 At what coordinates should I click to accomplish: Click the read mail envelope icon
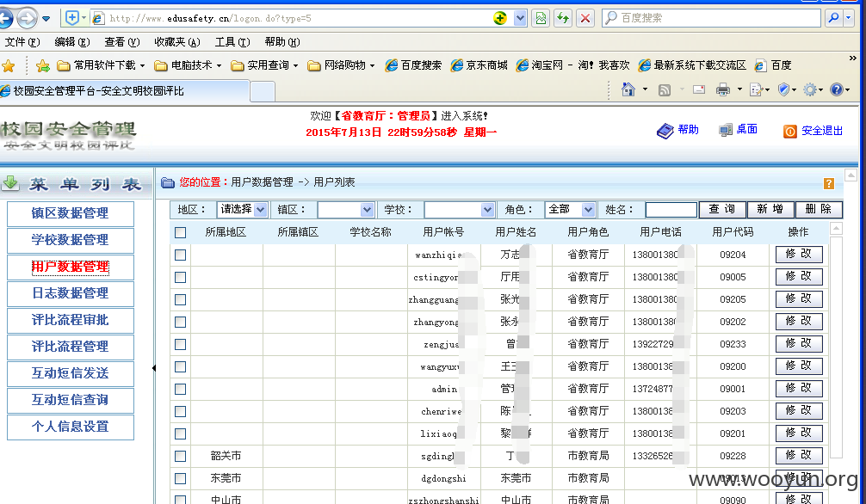tap(699, 89)
